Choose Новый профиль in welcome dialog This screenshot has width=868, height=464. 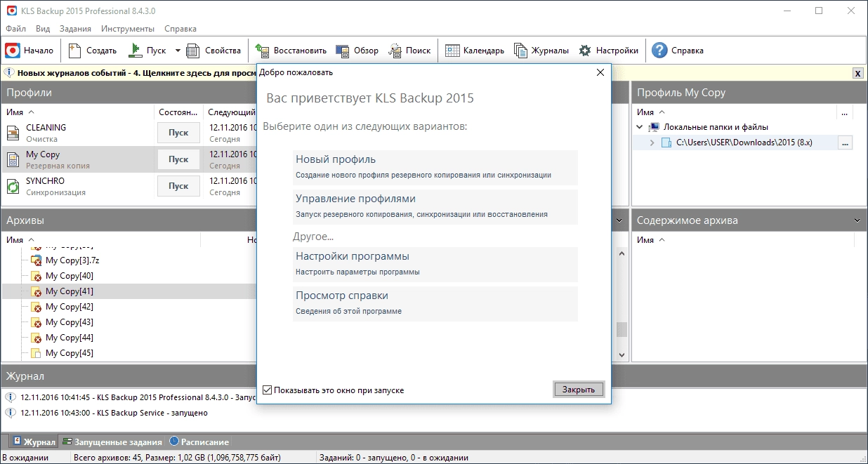tap(435, 167)
